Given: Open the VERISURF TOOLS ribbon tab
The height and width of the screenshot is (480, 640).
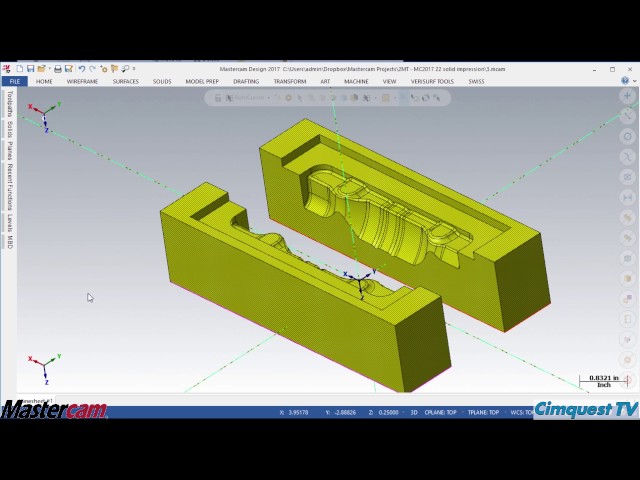Looking at the screenshot, I should tap(432, 81).
